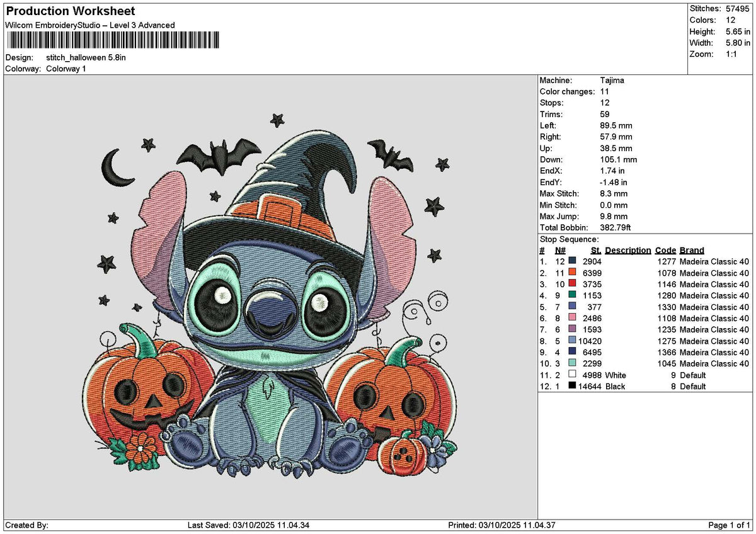The image size is (756, 534).
Task: Pick the orange swatch for code 1078
Action: pyautogui.click(x=572, y=272)
